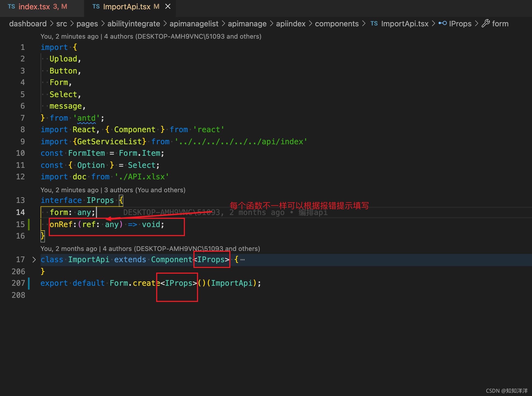
Task: Open the form breadcrumb symbol
Action: click(500, 24)
